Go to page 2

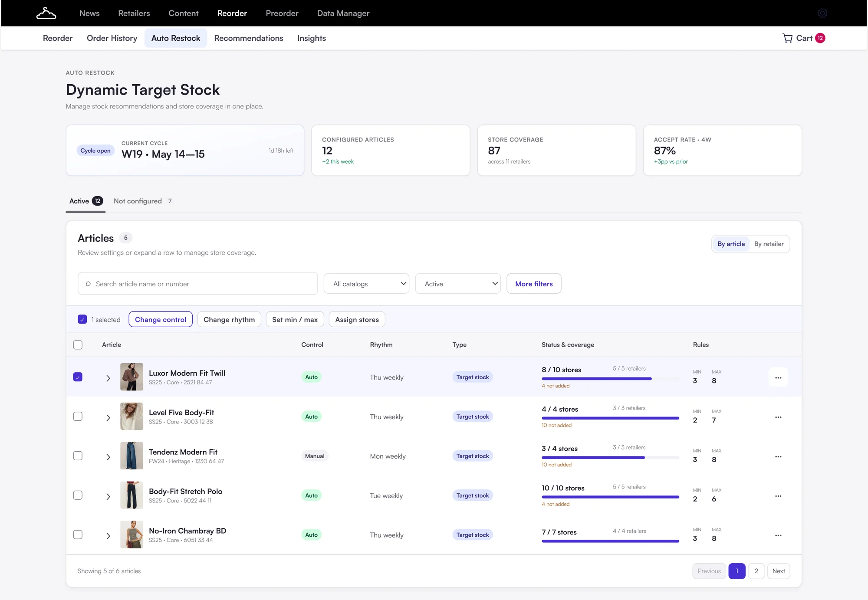[756, 571]
